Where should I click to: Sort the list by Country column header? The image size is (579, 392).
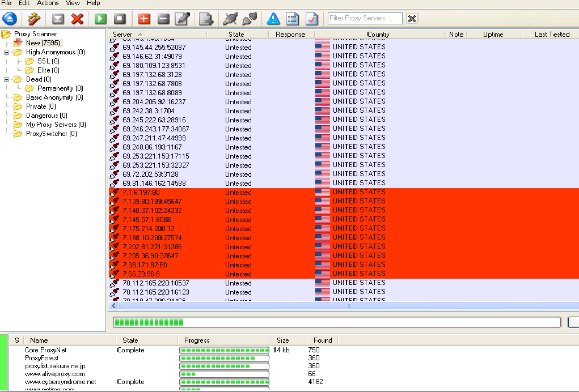coord(378,35)
